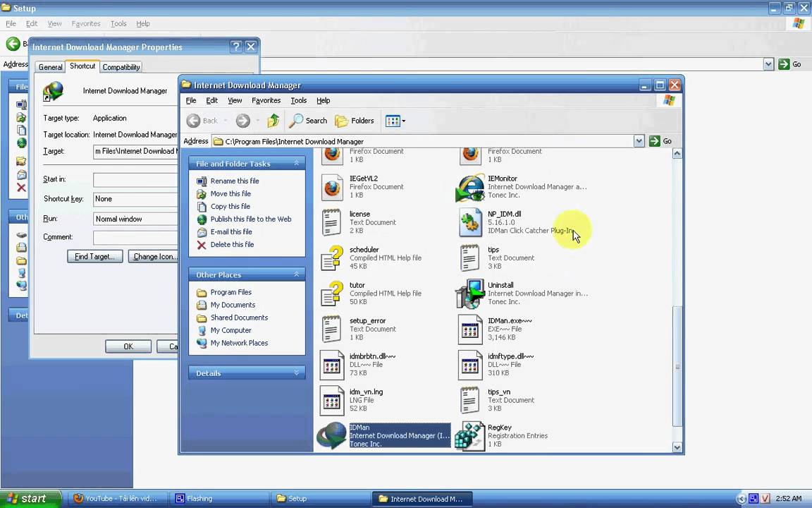Screen dimensions: 812x508
Task: Open Tools menu in Internet Download Manager window
Action: click(299, 101)
